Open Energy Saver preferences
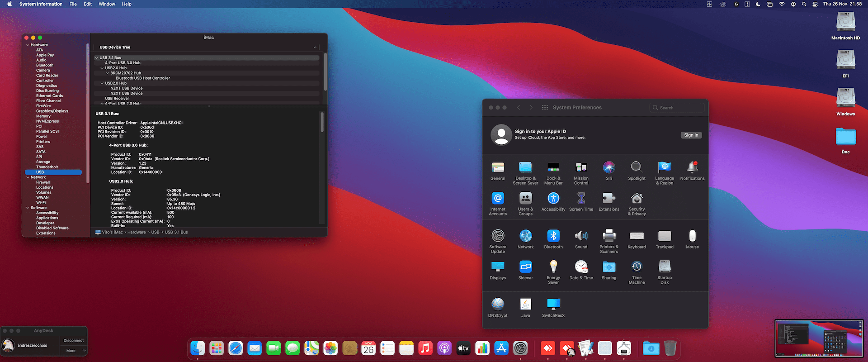The width and height of the screenshot is (868, 362). [x=553, y=267]
